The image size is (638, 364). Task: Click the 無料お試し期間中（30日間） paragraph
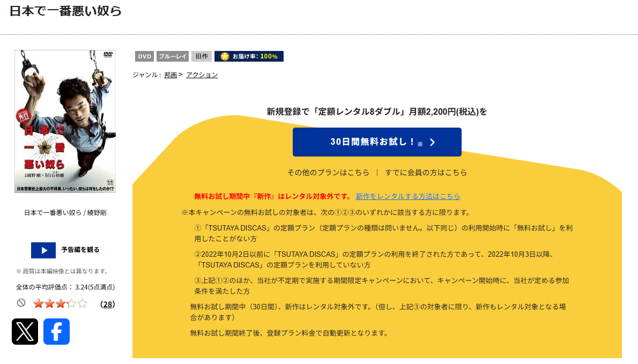click(378, 312)
